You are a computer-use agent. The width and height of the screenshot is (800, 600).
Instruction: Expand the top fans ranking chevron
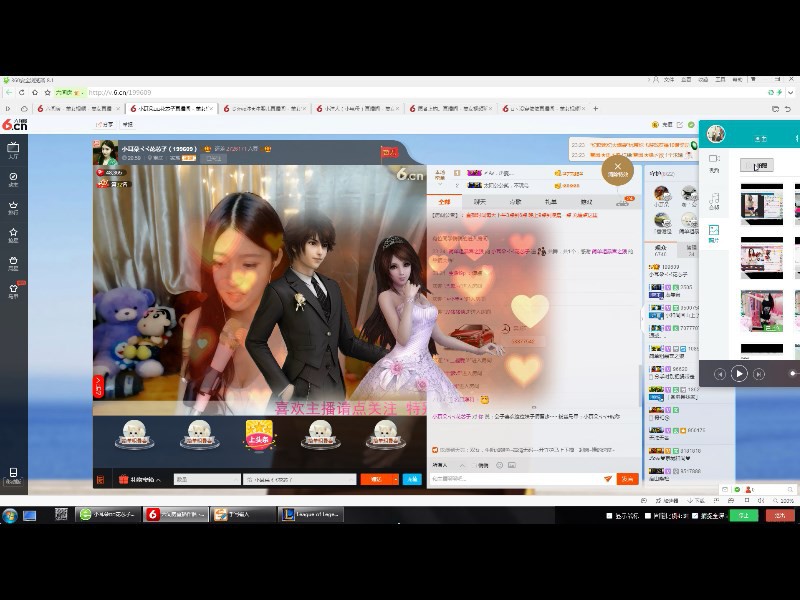(x=440, y=184)
